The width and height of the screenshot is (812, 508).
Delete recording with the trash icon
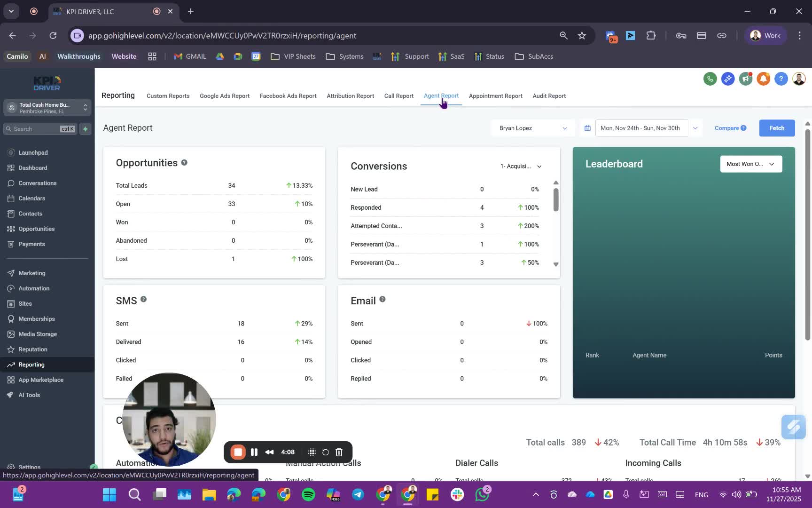pyautogui.click(x=339, y=452)
